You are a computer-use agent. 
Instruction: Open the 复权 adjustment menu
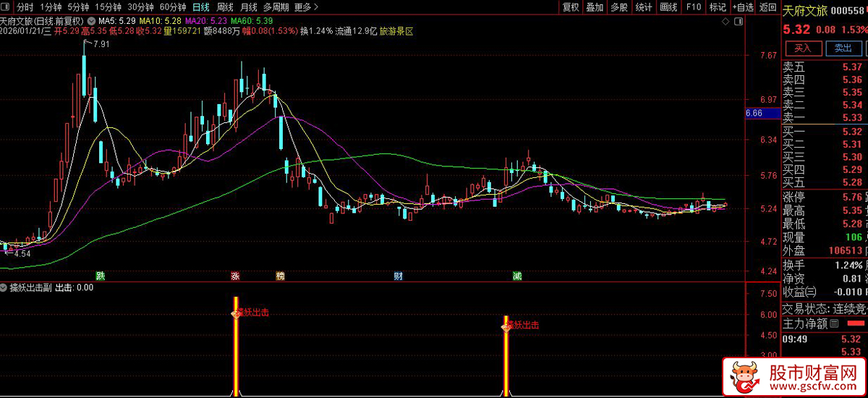(x=571, y=7)
